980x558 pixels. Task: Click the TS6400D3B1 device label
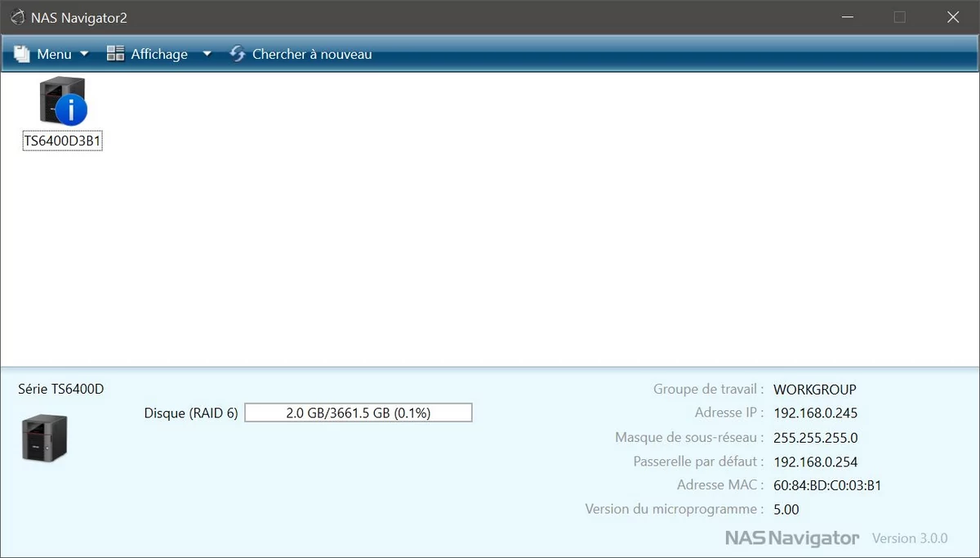(x=63, y=142)
